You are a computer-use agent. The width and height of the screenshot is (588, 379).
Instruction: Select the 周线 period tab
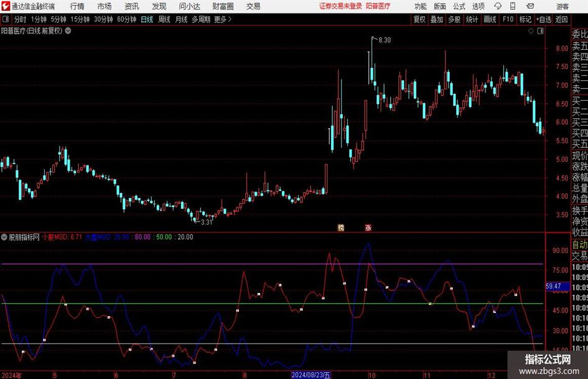click(x=164, y=19)
